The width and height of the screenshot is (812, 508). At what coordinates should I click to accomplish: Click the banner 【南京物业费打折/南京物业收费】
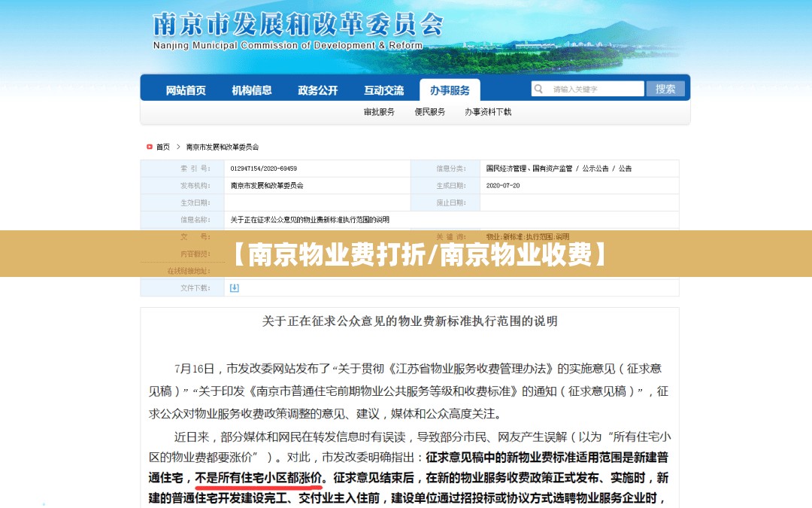tap(406, 254)
